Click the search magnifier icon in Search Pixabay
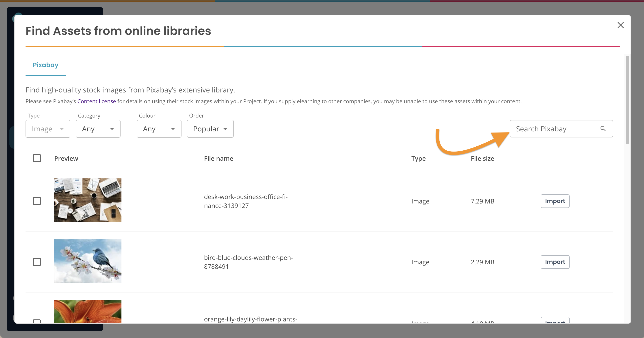This screenshot has width=644, height=338. (x=603, y=129)
